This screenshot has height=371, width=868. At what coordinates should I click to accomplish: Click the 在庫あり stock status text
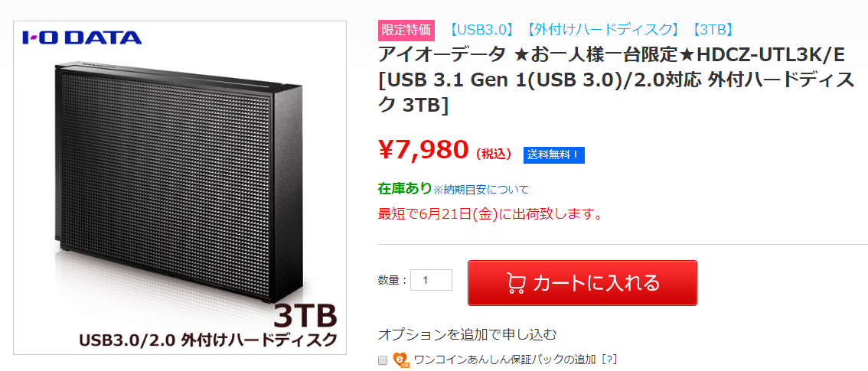pyautogui.click(x=405, y=188)
